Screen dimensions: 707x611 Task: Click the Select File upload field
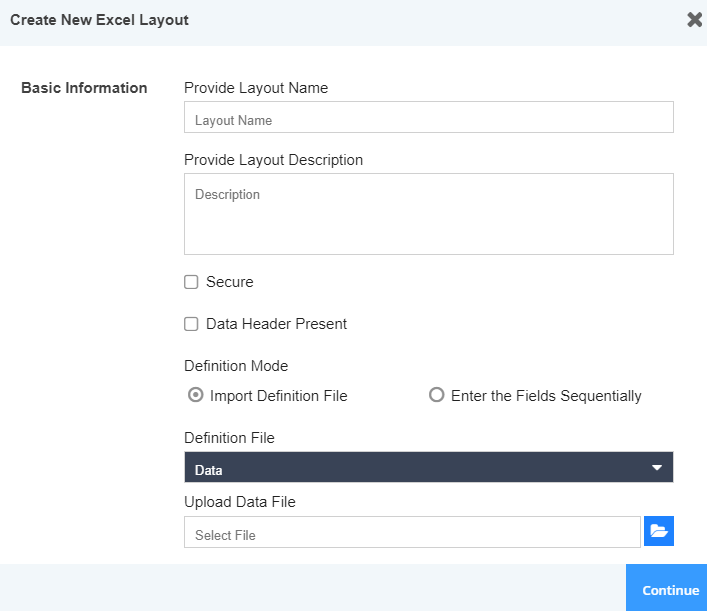point(412,533)
